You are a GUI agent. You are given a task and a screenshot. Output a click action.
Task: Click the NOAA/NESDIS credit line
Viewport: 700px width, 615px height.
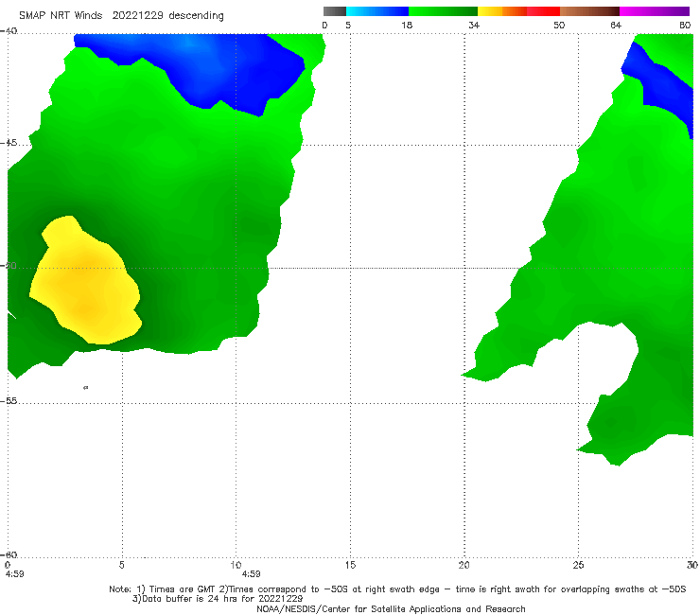391,608
